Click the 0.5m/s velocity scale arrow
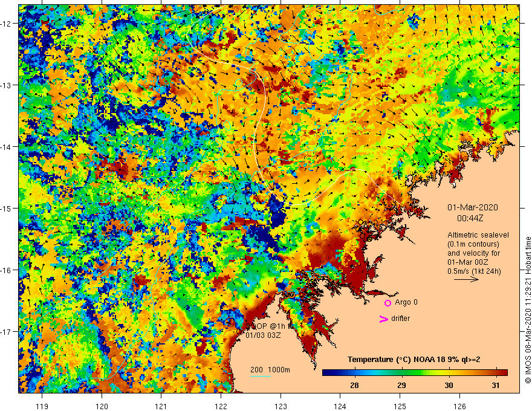The image size is (532, 411). [467, 280]
